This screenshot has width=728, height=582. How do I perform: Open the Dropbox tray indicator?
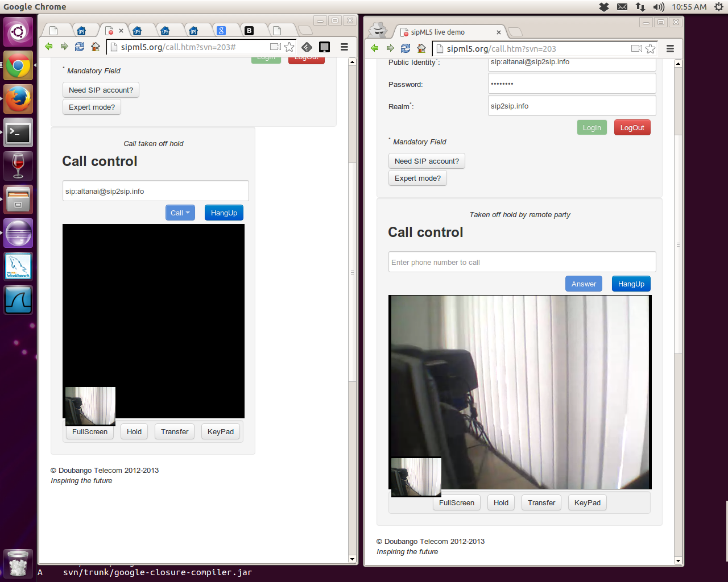click(x=604, y=7)
